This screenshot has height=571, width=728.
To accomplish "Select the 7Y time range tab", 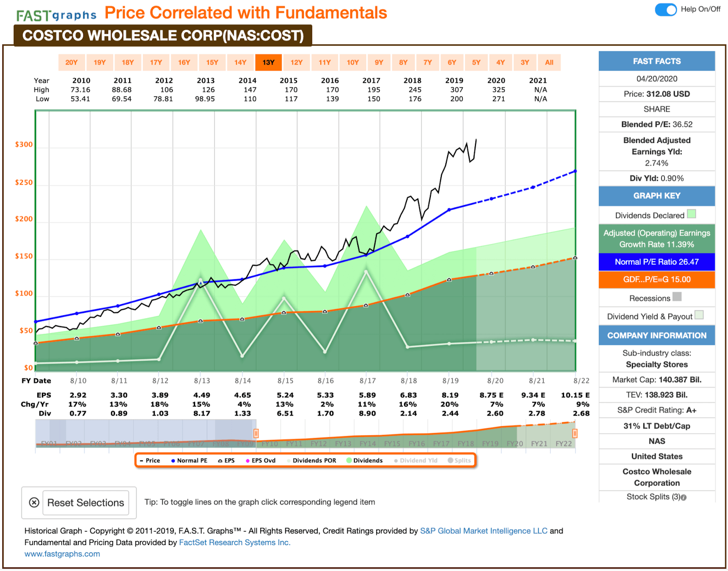I will pyautogui.click(x=428, y=62).
